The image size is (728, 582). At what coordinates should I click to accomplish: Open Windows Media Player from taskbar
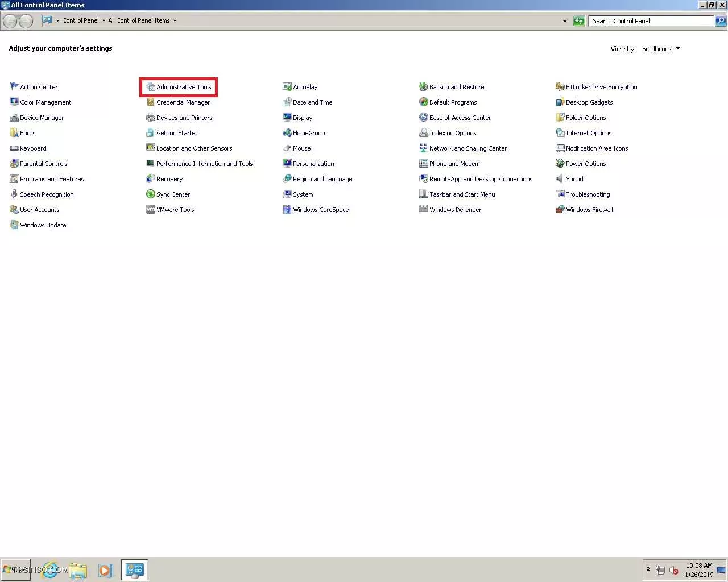tap(105, 570)
